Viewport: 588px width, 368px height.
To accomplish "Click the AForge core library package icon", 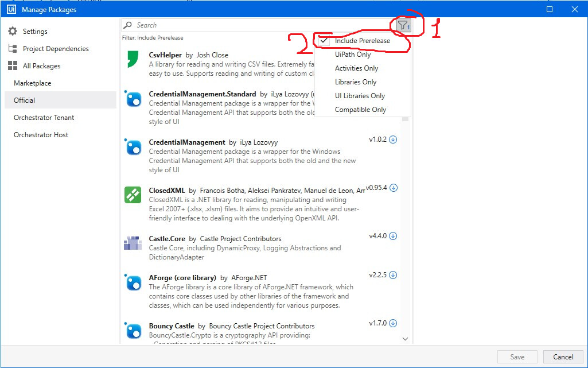I will pyautogui.click(x=133, y=282).
